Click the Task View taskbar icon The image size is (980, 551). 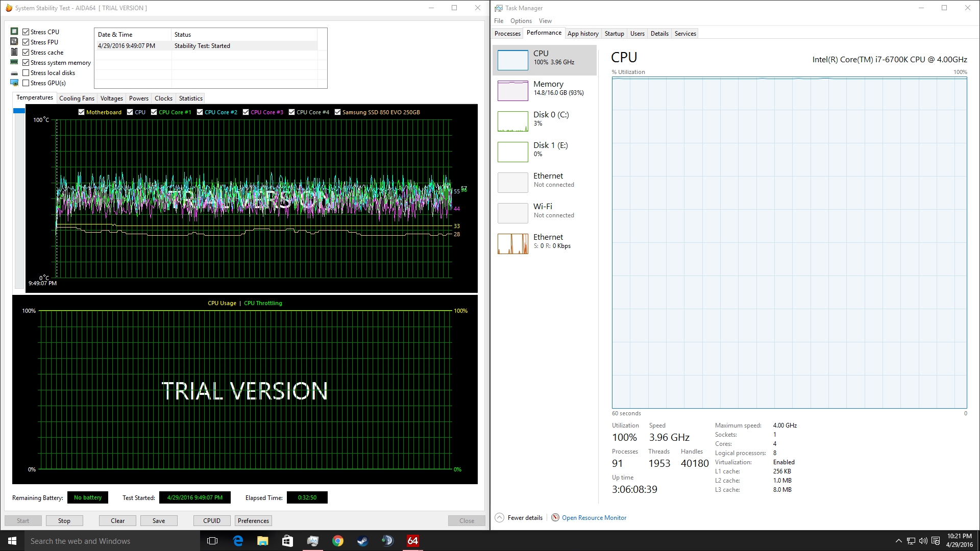(x=213, y=541)
